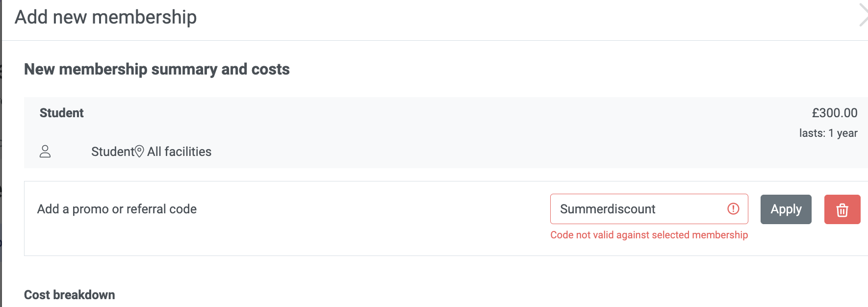This screenshot has width=868, height=307.
Task: Click the location pin icon before All facilities
Action: [139, 151]
